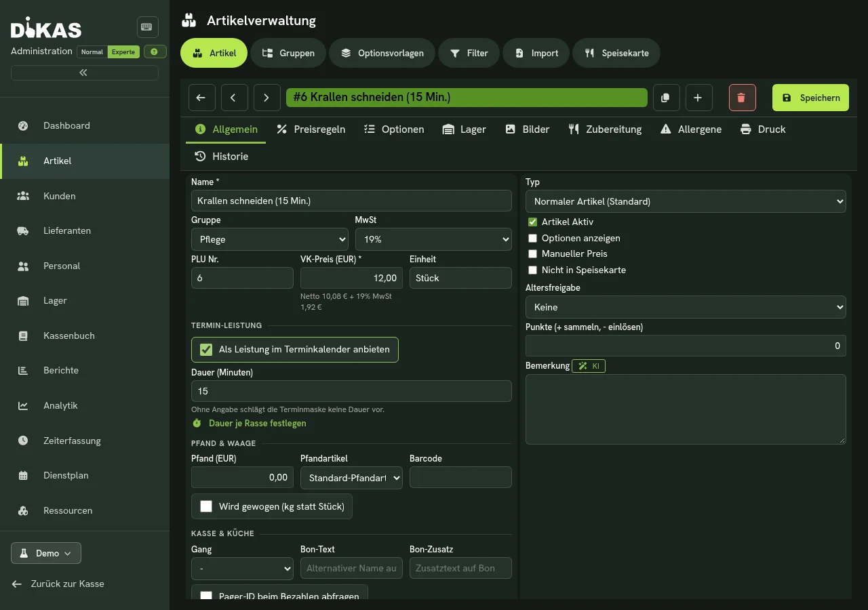Open the Gruppe dropdown showing Pflege
Screen dimensions: 868x610
click(x=270, y=239)
